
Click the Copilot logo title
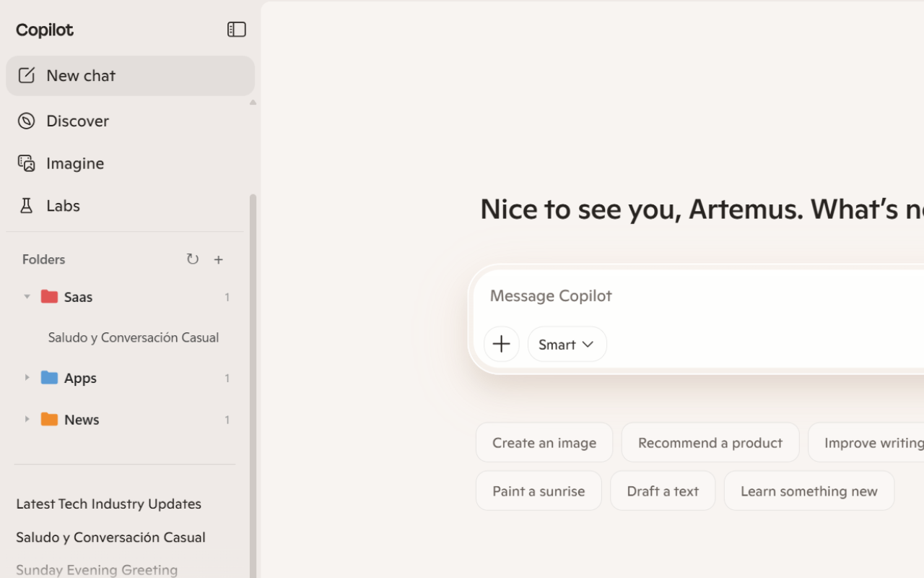click(x=45, y=30)
